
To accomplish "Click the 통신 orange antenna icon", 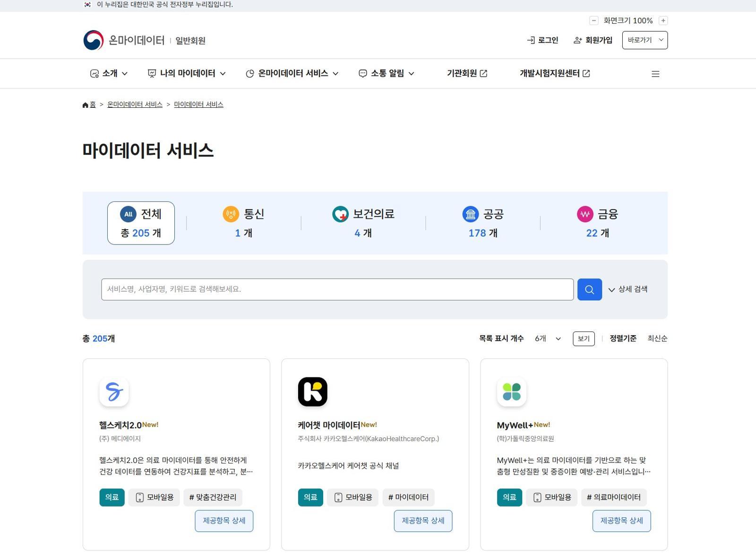I will tap(231, 214).
